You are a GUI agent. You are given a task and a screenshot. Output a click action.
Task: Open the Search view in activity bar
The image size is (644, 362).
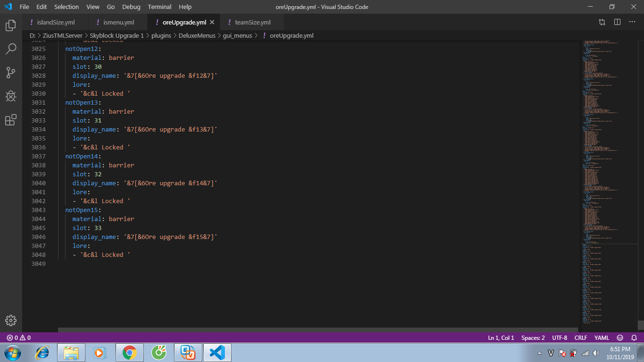click(x=10, y=49)
